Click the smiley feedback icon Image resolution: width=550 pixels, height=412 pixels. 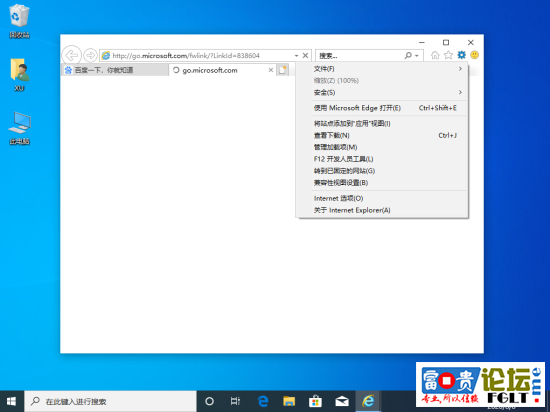[475, 55]
